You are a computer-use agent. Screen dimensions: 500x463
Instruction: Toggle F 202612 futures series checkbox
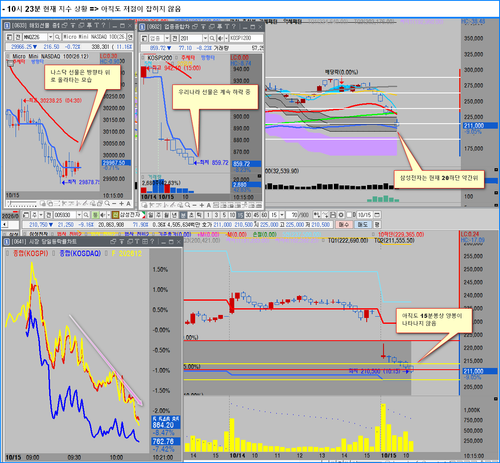(106, 253)
